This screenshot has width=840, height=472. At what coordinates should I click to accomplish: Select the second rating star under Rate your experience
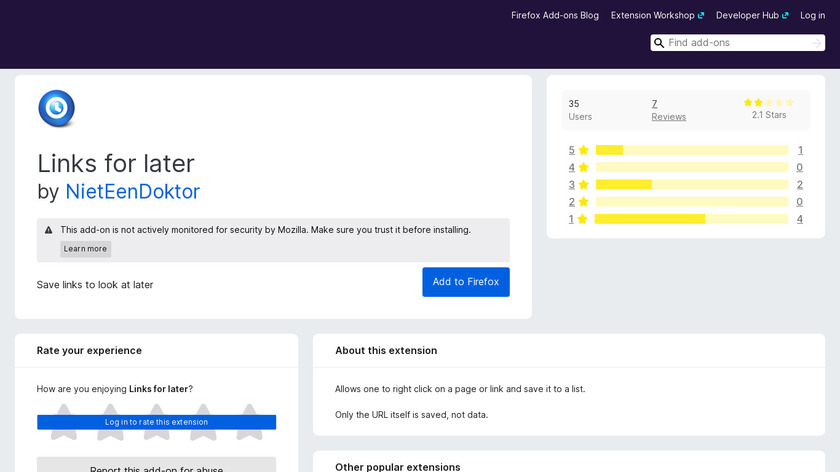tap(110, 422)
